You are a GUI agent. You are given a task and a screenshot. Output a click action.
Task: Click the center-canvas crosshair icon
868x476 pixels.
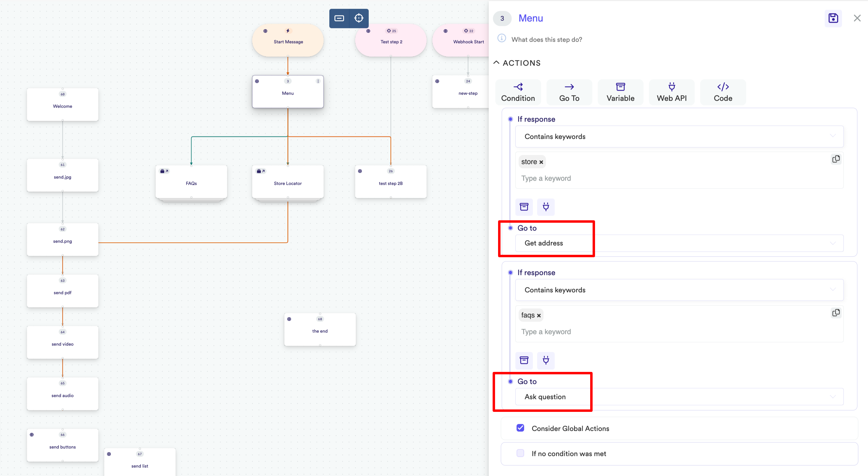point(358,18)
